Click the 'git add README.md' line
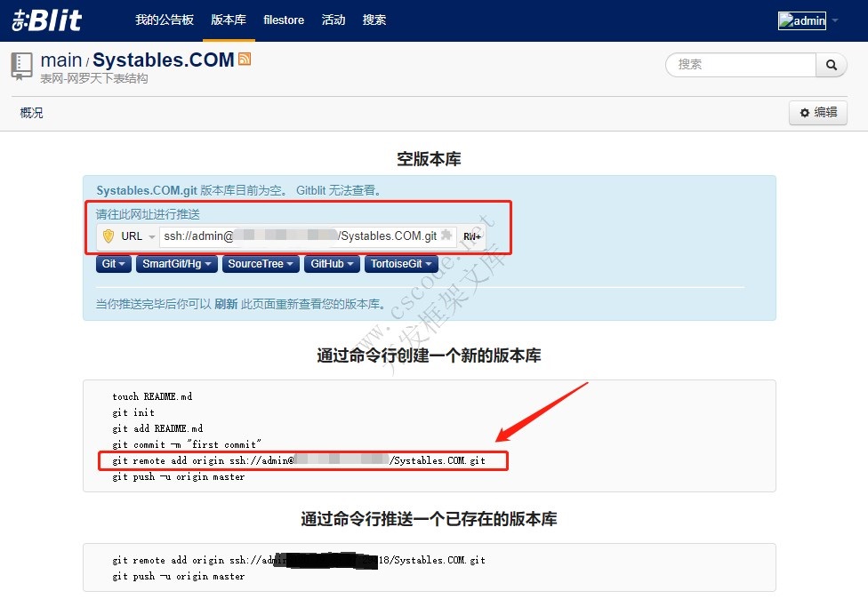This screenshot has width=868, height=599. [157, 428]
